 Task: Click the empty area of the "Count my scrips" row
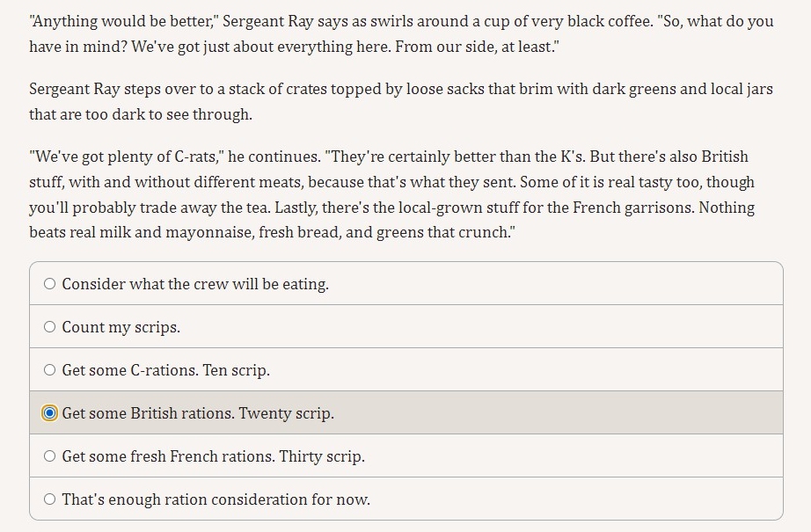coord(481,327)
